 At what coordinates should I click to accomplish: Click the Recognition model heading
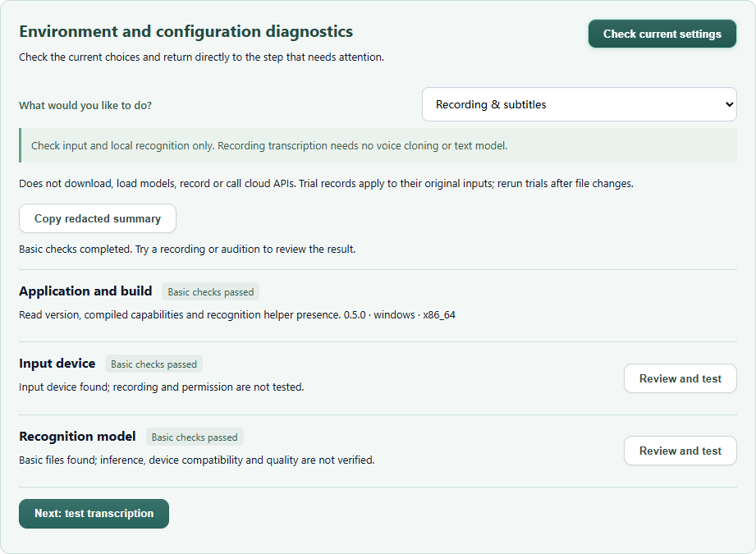(x=77, y=437)
